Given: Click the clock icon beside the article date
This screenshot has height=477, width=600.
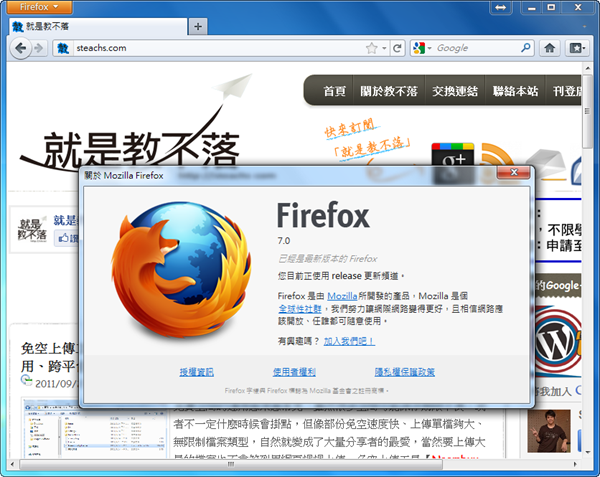Looking at the screenshot, I should click(26, 381).
